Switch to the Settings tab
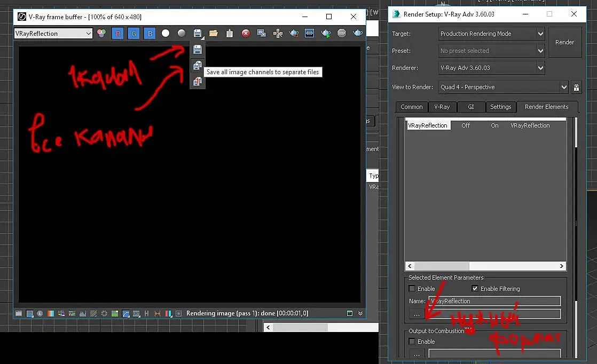 click(501, 107)
